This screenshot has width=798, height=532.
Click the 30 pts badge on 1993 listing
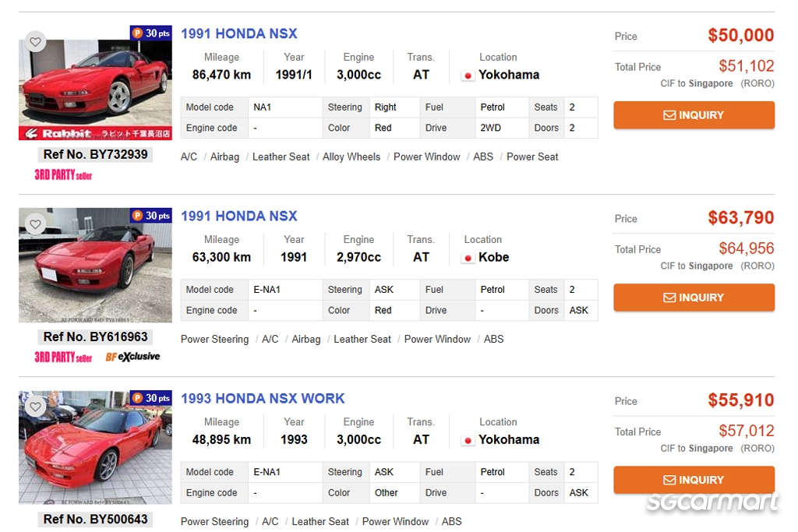151,398
